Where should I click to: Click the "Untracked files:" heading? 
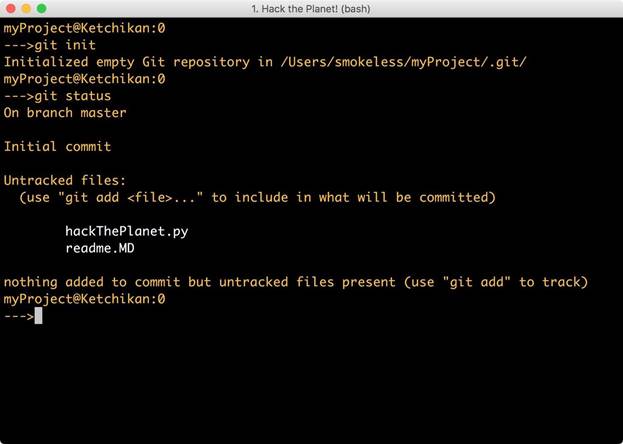pyautogui.click(x=65, y=181)
